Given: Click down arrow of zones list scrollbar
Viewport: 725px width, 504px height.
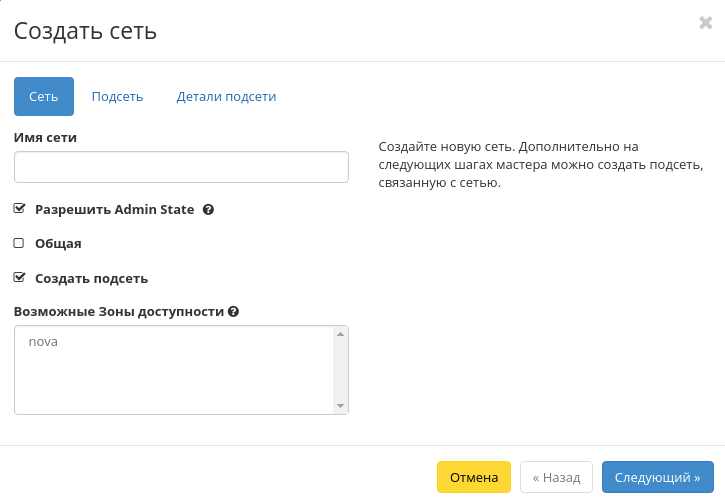Looking at the screenshot, I should click(x=341, y=405).
